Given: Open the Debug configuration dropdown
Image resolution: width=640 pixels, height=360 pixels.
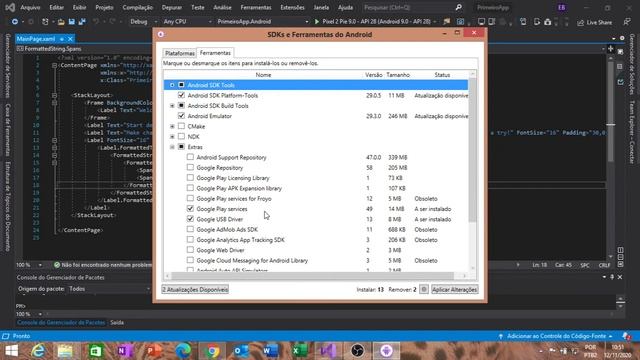Looking at the screenshot, I should coord(143,22).
